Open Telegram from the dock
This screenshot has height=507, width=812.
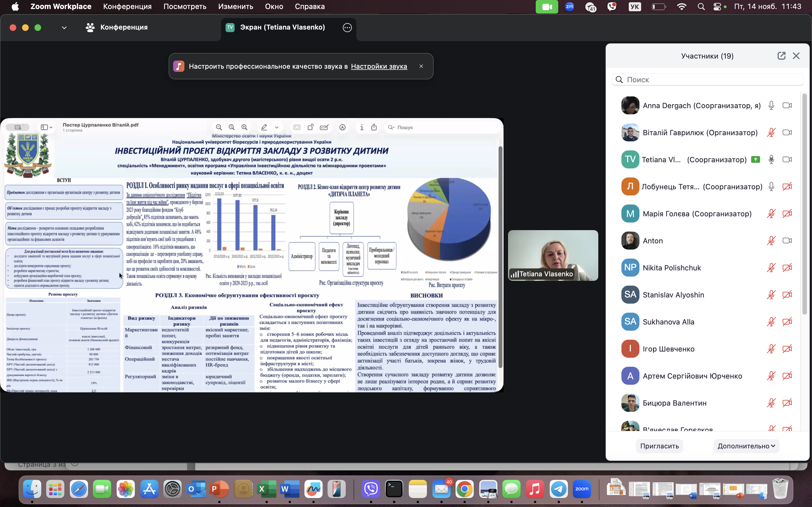point(558,489)
